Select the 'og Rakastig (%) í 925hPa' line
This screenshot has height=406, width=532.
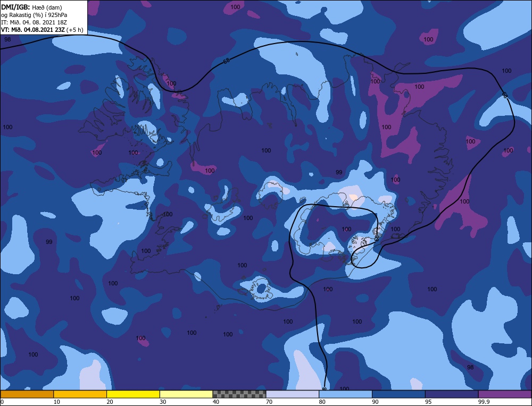pos(34,15)
